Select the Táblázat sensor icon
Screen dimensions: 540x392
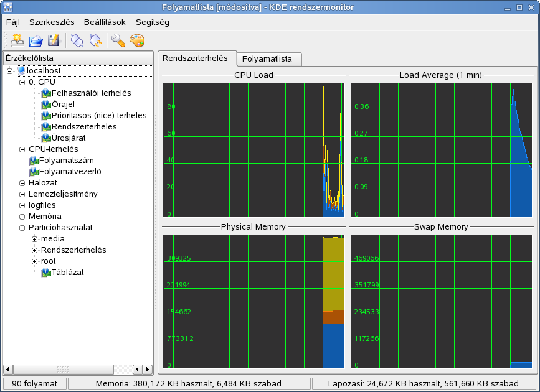click(46, 273)
